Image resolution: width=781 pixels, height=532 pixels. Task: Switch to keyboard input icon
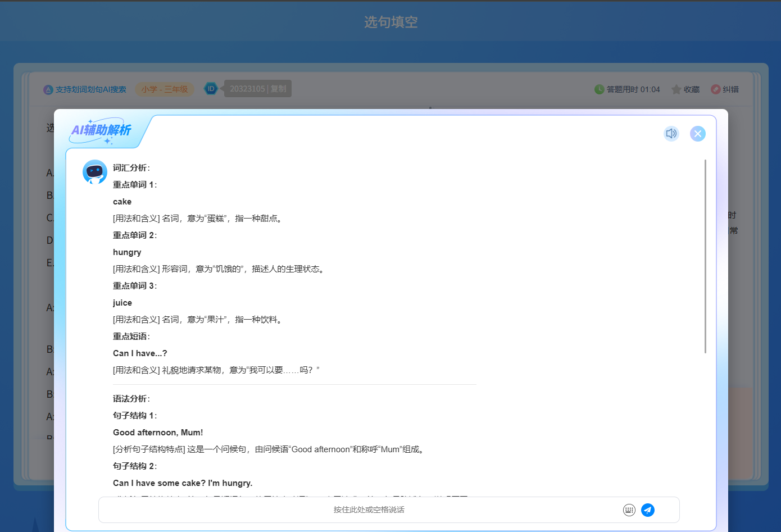629,510
